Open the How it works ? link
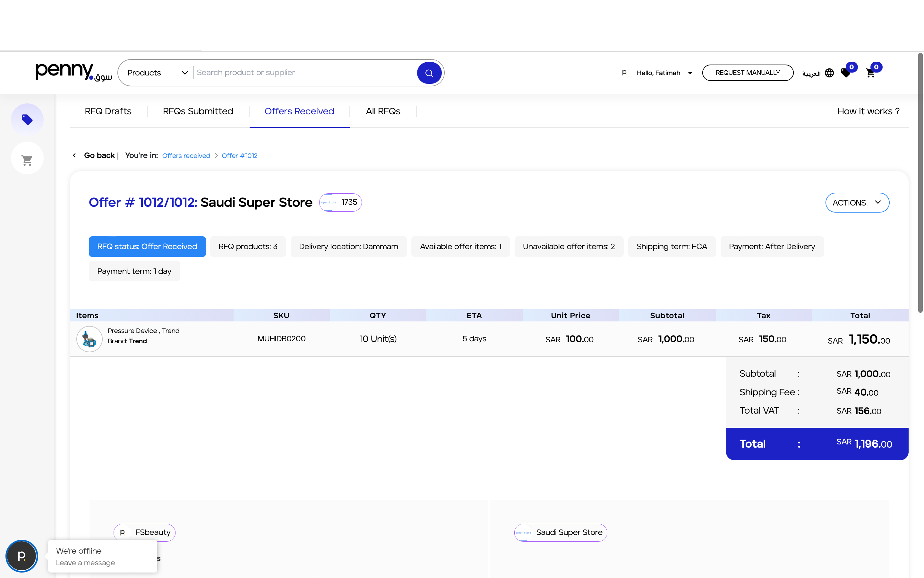 click(868, 111)
